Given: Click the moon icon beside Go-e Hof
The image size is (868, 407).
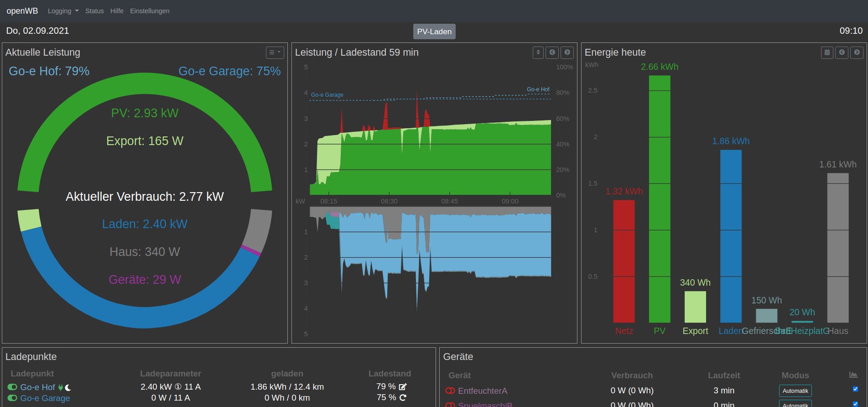Looking at the screenshot, I should (68, 387).
